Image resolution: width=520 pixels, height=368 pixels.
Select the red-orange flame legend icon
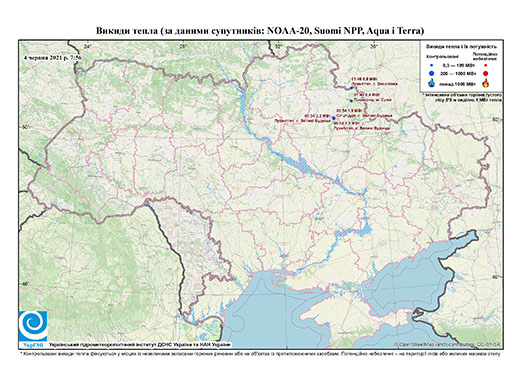click(486, 83)
